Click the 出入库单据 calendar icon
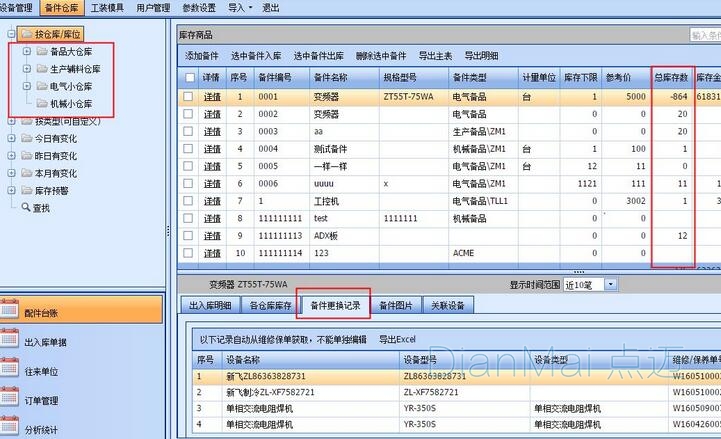721x439 pixels. click(9, 338)
